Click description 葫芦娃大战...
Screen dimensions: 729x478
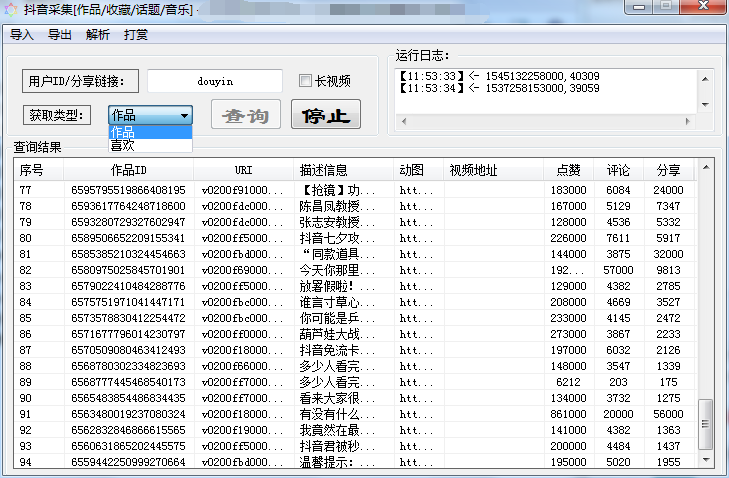(x=337, y=334)
